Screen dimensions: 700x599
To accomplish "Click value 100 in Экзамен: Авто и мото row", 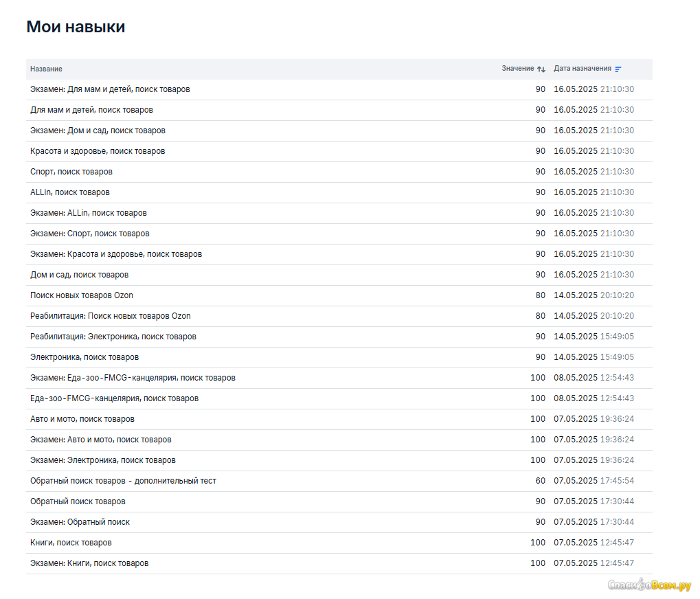I will [538, 440].
